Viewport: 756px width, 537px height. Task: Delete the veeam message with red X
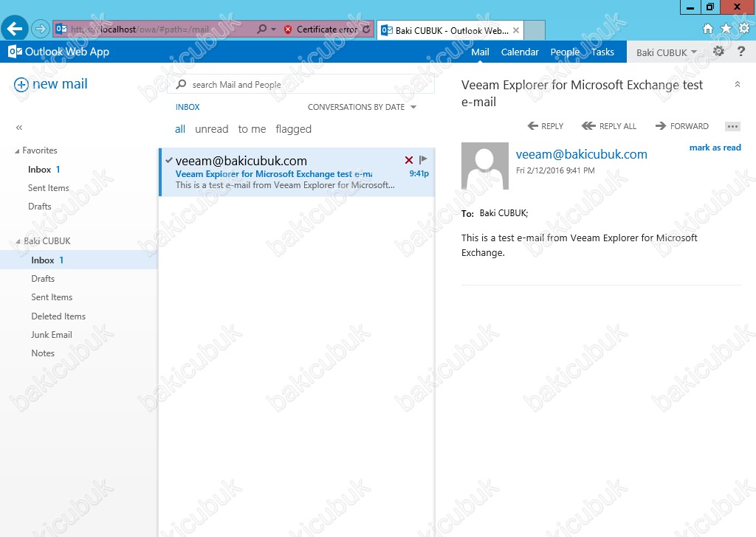pyautogui.click(x=409, y=160)
